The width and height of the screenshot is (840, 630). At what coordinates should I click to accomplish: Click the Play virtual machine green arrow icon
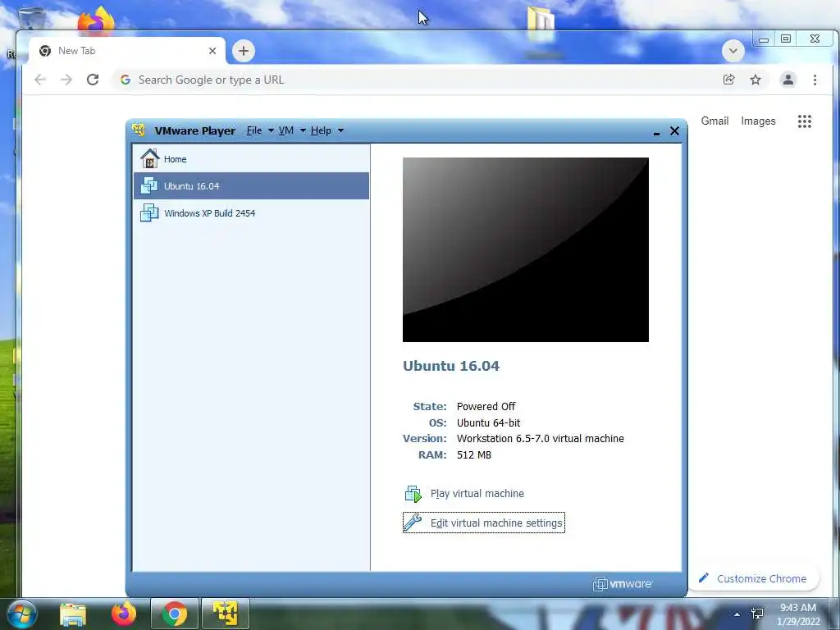413,493
